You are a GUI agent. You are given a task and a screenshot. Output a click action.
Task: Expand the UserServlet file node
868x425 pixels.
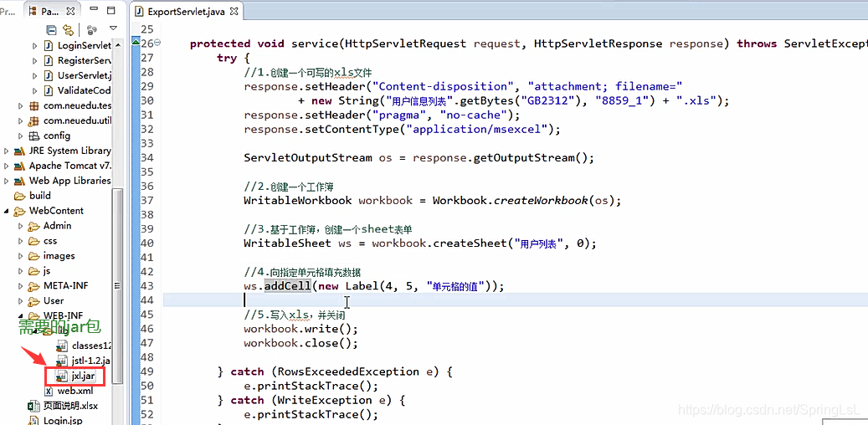35,75
